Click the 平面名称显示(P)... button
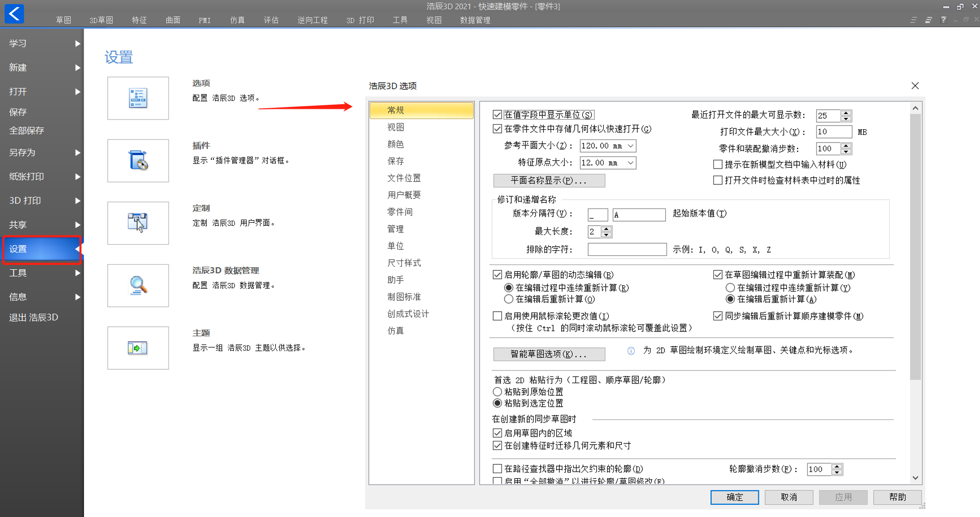Viewport: 980px width, 517px height. click(549, 180)
